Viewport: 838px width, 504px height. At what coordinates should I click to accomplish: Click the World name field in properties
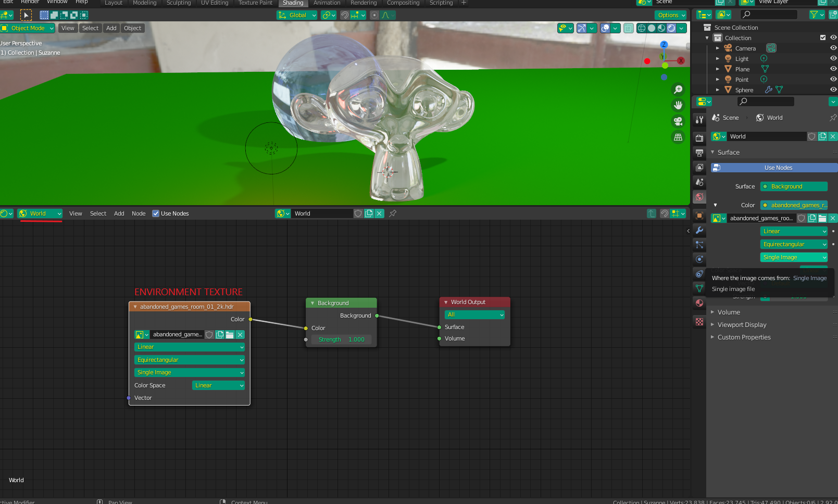(767, 136)
